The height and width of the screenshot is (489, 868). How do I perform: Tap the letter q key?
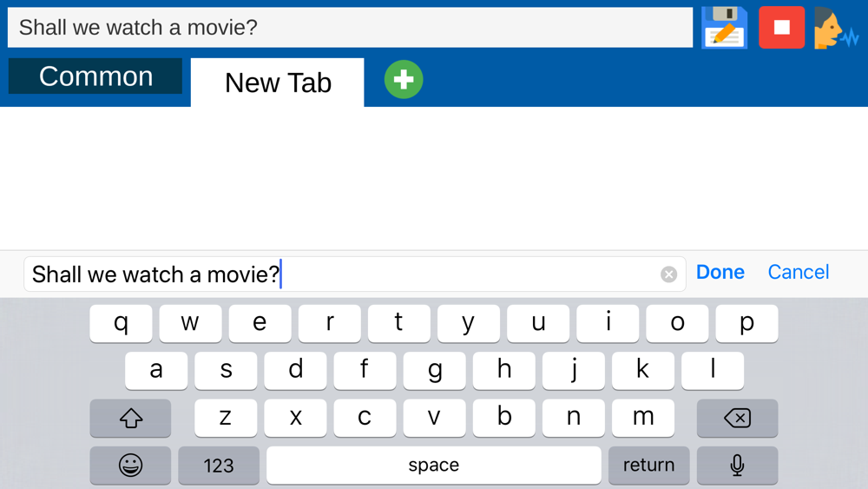(x=121, y=323)
